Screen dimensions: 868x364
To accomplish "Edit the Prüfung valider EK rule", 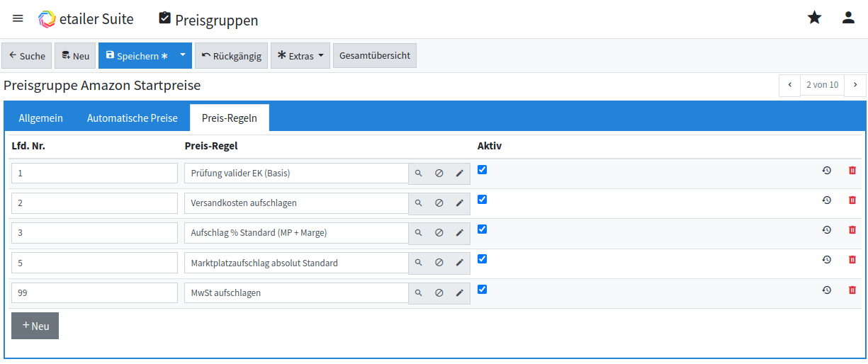I will tap(459, 174).
